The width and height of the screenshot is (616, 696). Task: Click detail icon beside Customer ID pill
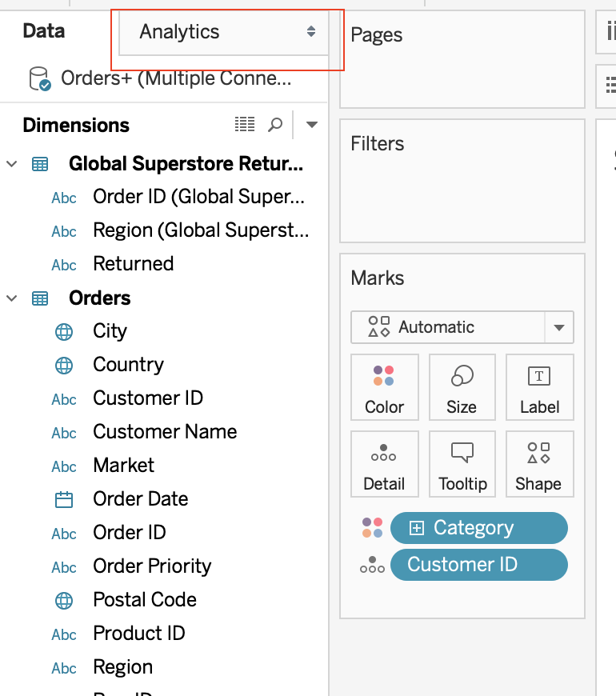pos(372,565)
